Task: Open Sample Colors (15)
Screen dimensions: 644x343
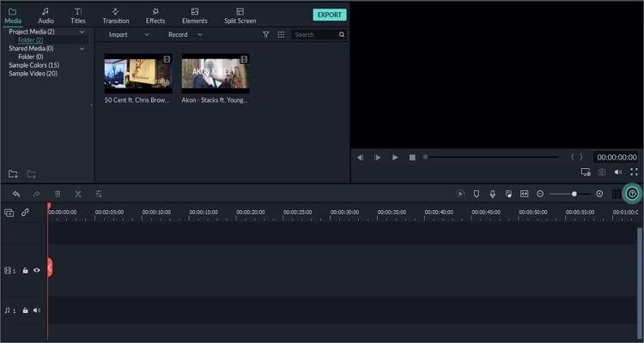Action: click(x=34, y=65)
